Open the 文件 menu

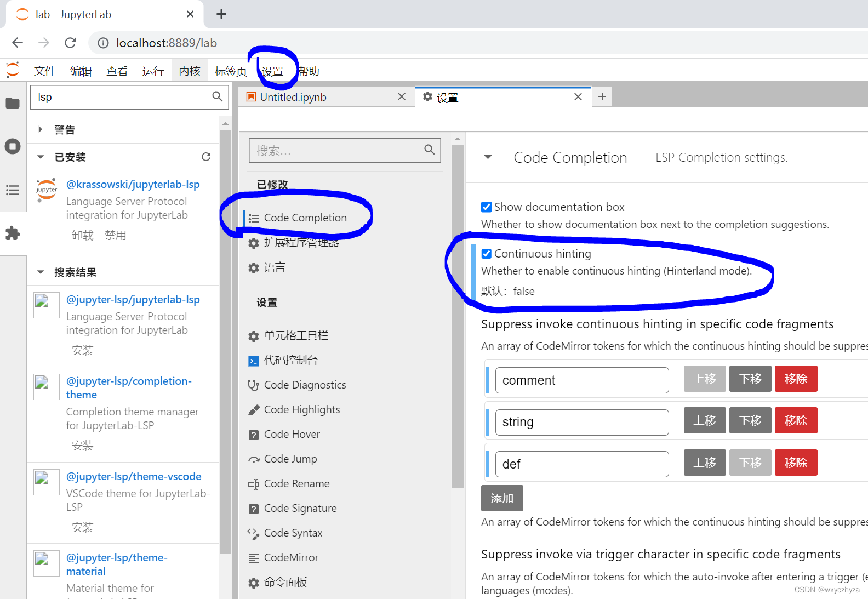tap(44, 71)
